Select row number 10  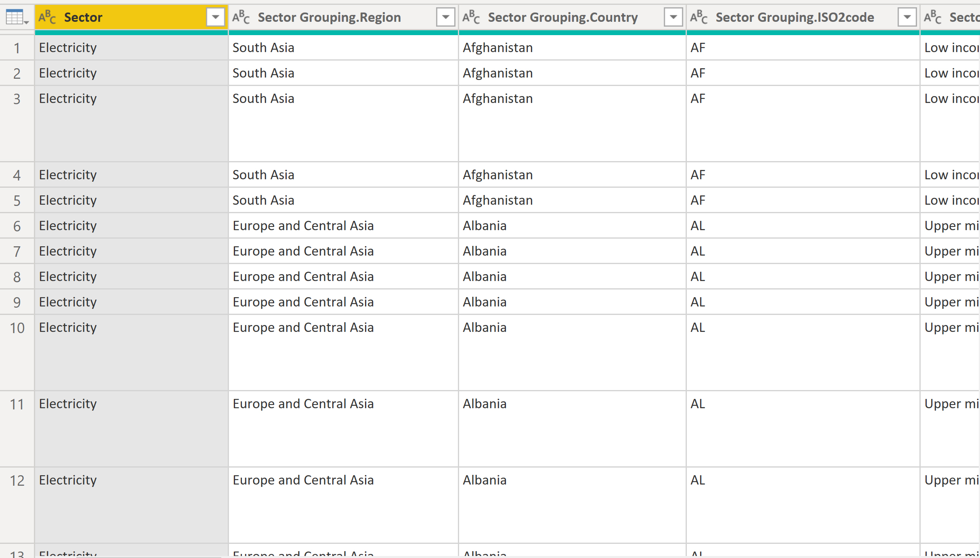tap(17, 352)
